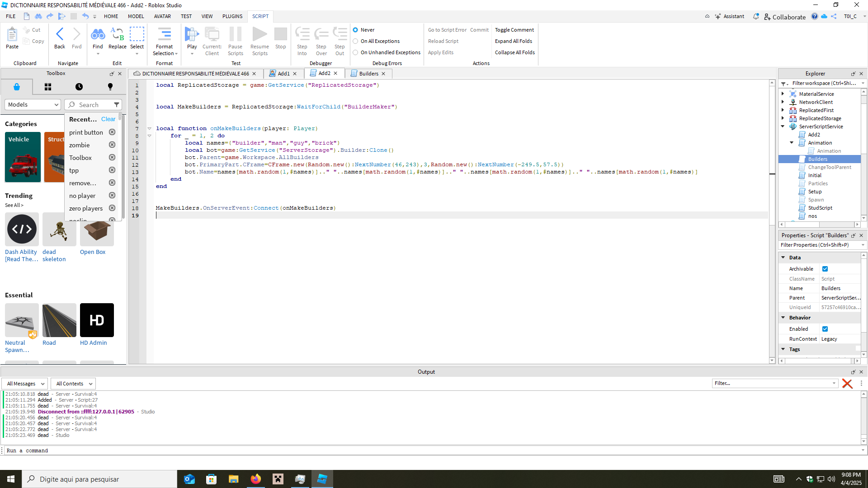Click Toggle Comment action

[x=514, y=30]
